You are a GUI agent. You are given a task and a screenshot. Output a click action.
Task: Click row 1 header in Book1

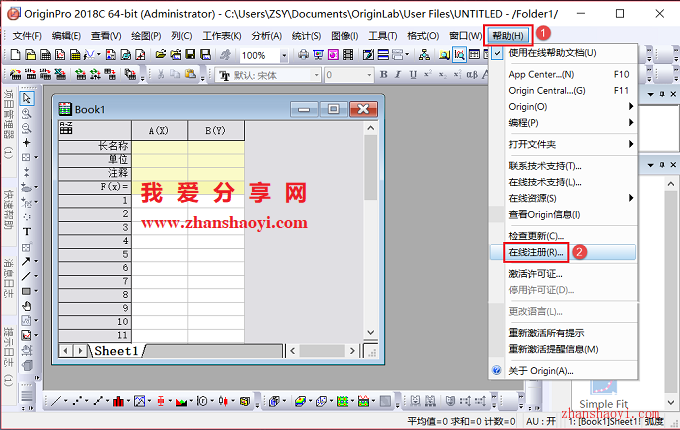95,200
